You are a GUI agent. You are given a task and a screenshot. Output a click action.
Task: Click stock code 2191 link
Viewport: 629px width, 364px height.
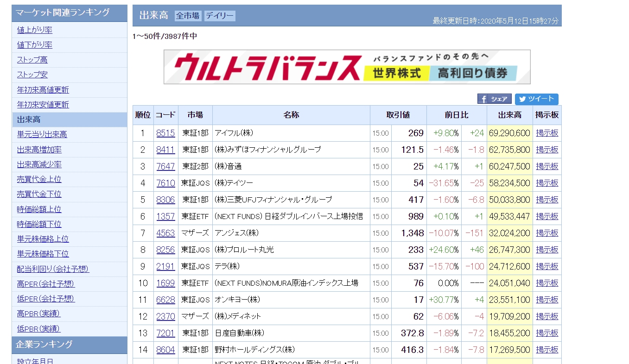click(165, 266)
